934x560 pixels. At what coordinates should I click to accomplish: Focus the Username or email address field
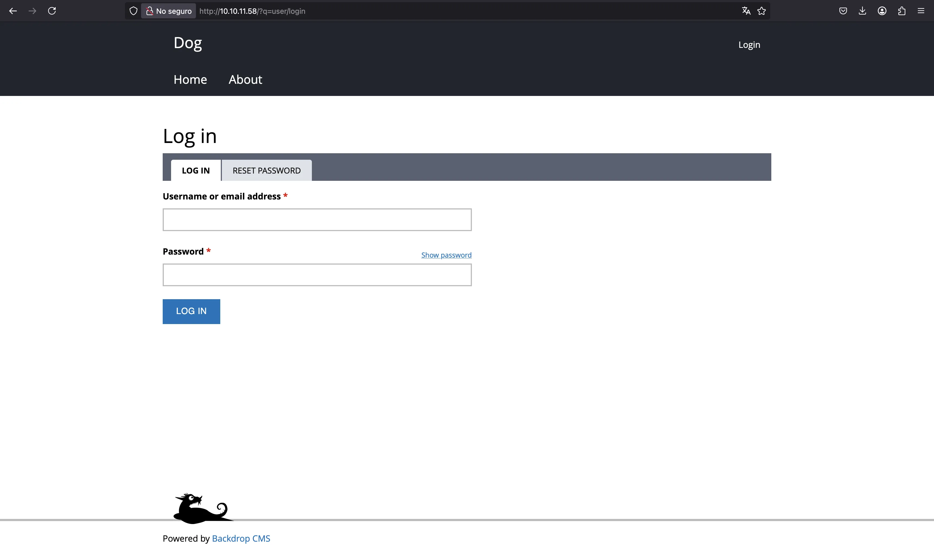click(x=317, y=220)
